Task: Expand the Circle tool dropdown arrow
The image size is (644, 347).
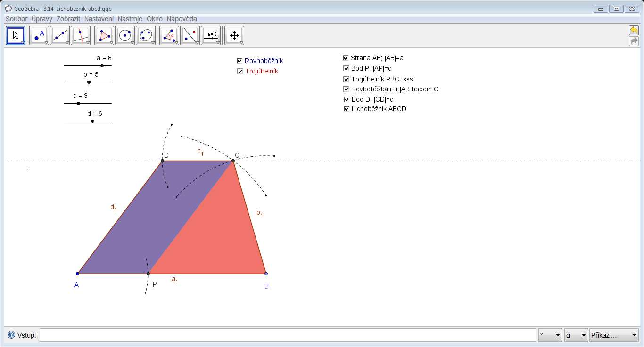Action: click(x=132, y=43)
